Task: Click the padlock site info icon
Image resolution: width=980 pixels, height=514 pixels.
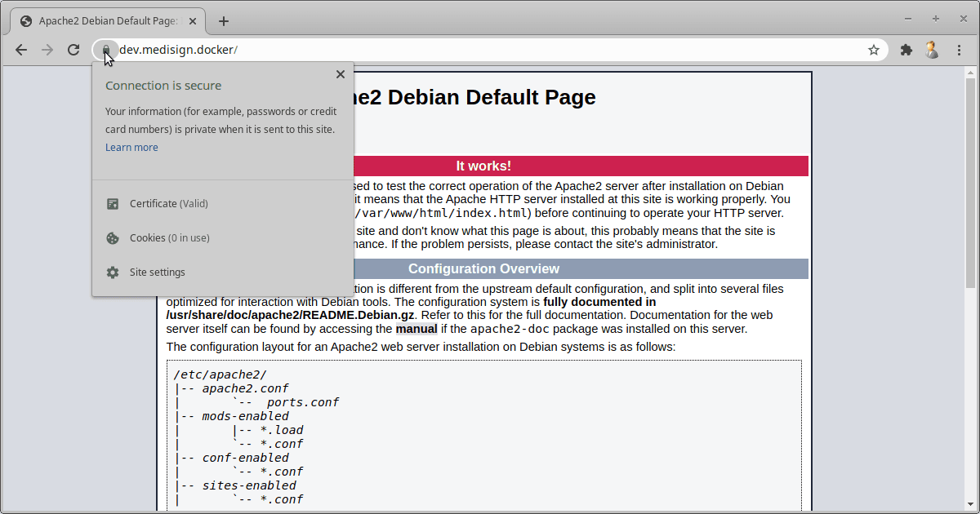Action: 105,50
